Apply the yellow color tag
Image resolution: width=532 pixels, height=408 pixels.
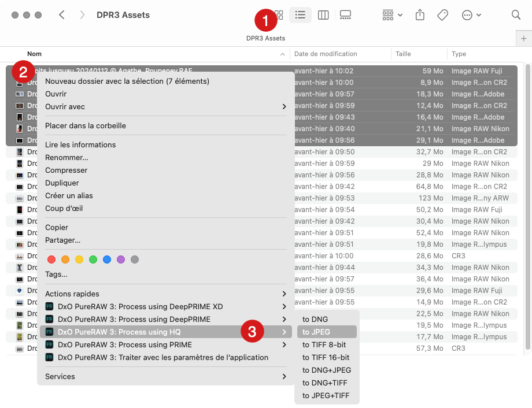(x=79, y=259)
